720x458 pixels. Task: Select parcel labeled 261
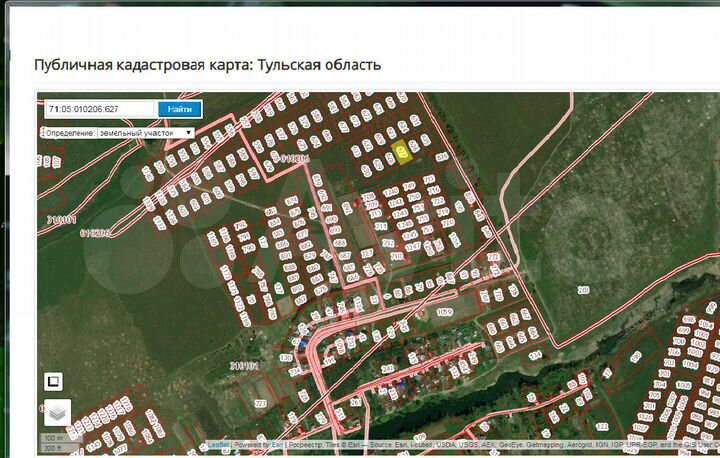coord(356,402)
